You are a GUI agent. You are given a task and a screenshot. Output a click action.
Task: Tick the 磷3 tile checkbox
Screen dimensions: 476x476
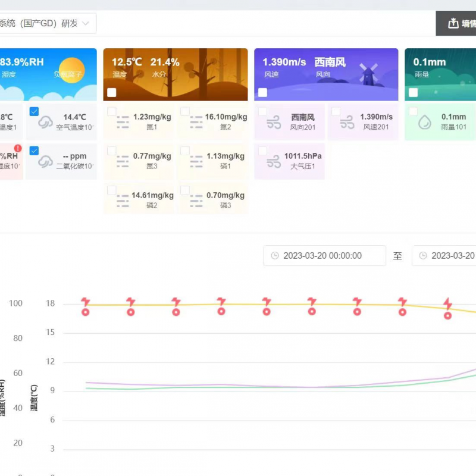(x=185, y=190)
